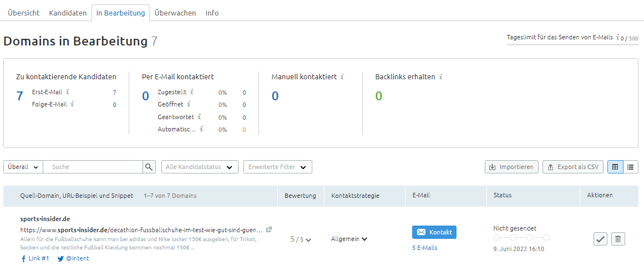644x271 pixels.
Task: Switch to table grid view
Action: pos(615,167)
